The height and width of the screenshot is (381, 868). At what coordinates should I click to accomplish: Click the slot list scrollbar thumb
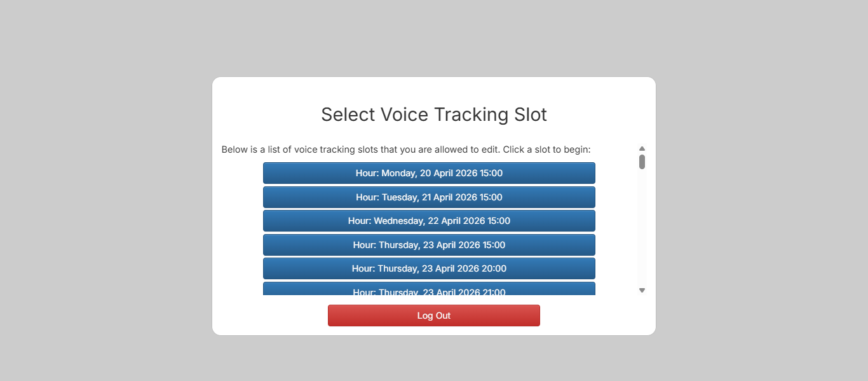coord(642,162)
